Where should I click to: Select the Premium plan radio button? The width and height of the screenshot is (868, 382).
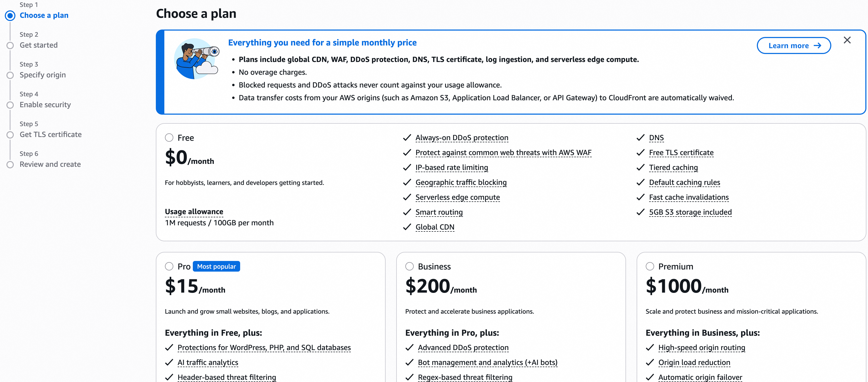tap(650, 266)
